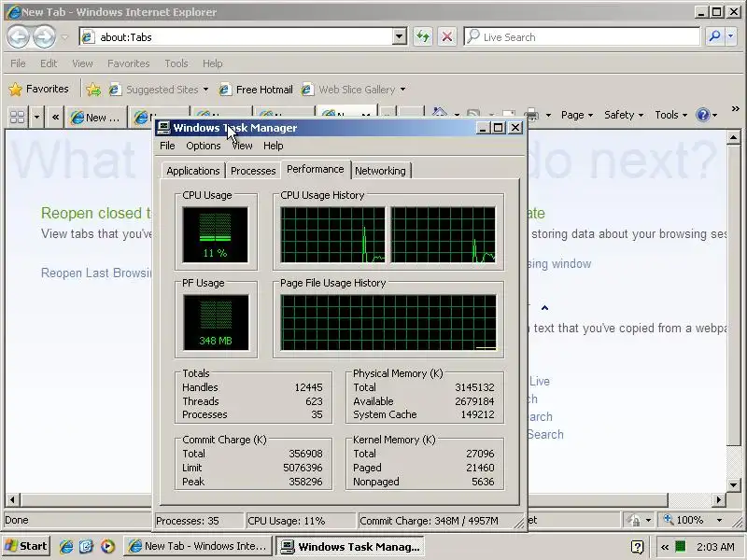
Task: Click the Home icon in IE toolbar
Action: pos(440,113)
